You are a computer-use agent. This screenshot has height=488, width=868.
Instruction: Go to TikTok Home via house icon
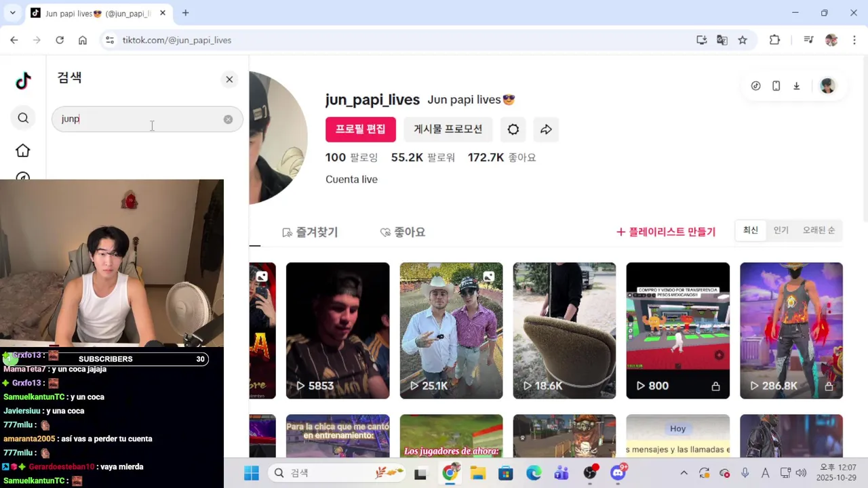pyautogui.click(x=23, y=150)
